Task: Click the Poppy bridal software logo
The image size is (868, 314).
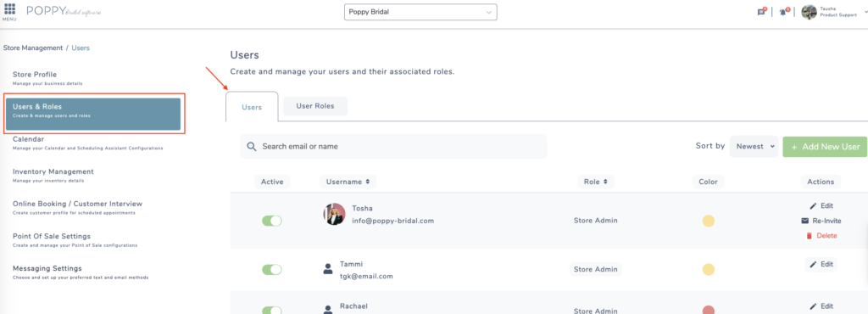Action: point(64,11)
